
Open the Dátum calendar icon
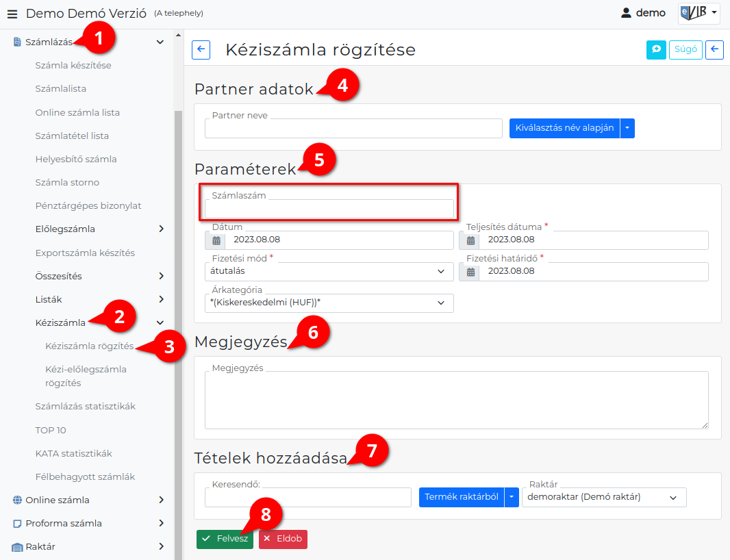tap(216, 240)
